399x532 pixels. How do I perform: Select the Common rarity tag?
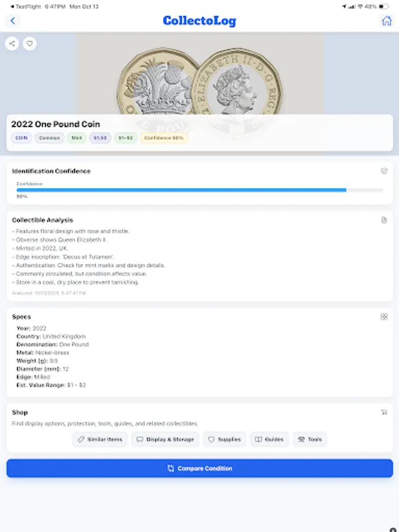pos(49,138)
